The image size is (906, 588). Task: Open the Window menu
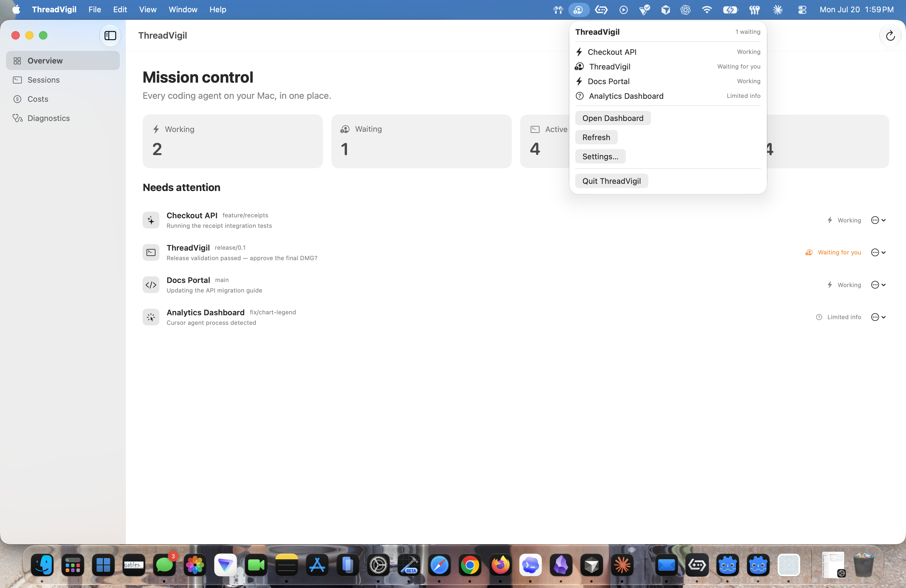[183, 10]
